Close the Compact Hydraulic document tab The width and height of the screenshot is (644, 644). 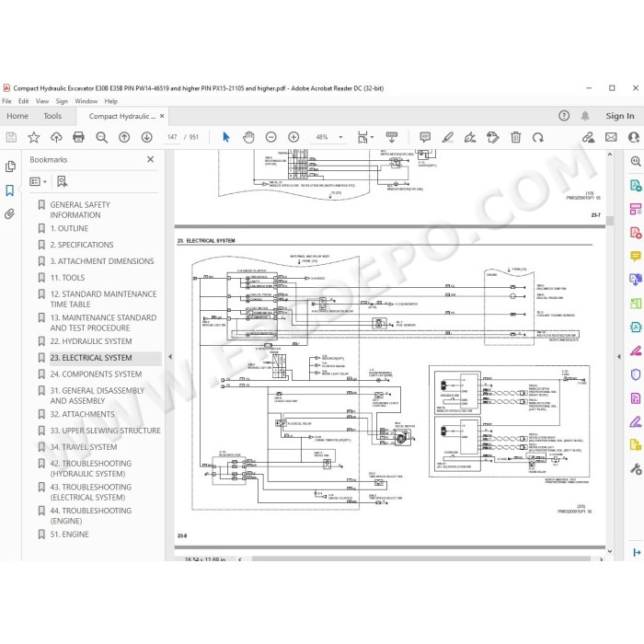click(162, 116)
